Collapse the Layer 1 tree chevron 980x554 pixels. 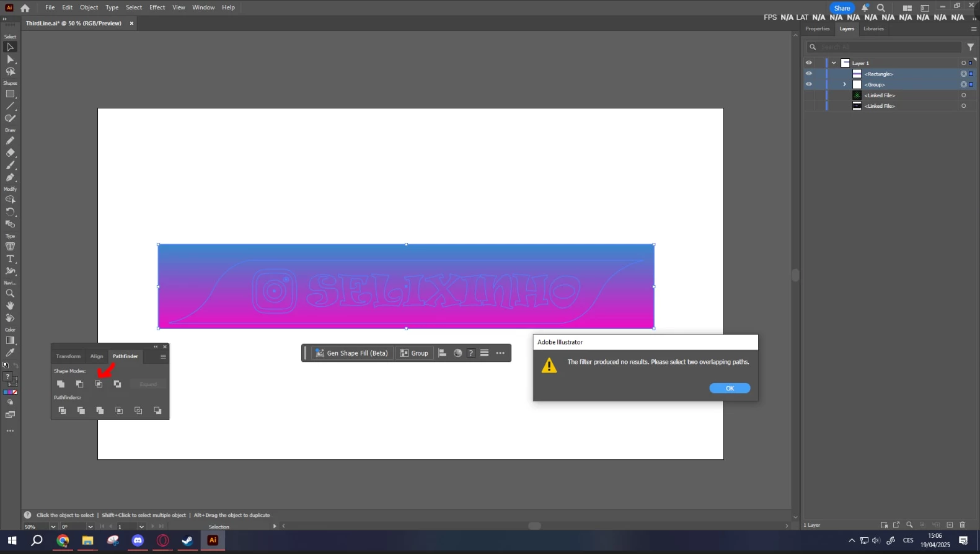[x=834, y=63]
